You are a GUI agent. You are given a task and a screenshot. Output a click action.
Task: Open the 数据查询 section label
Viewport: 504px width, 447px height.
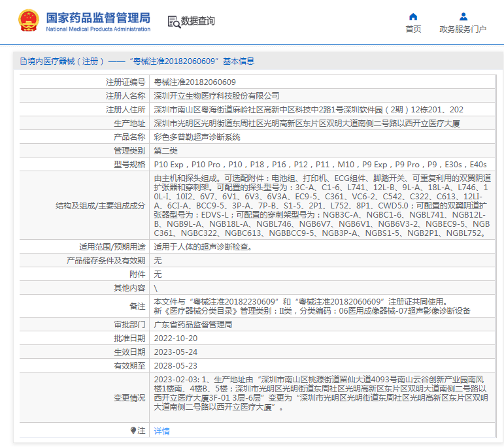click(198, 21)
